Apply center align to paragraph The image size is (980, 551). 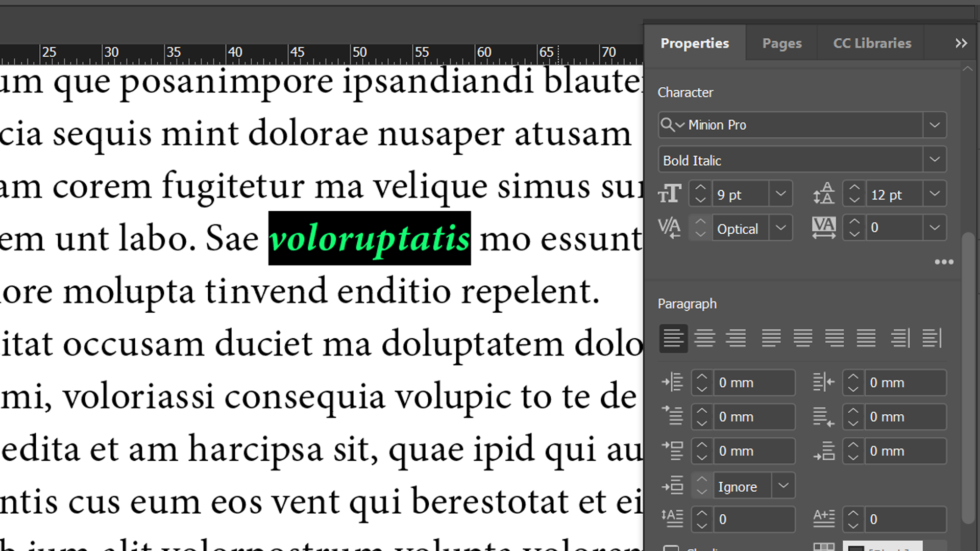(x=705, y=338)
